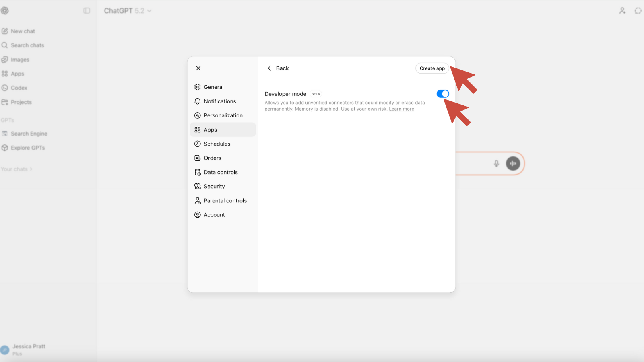Click the Create app button

432,68
